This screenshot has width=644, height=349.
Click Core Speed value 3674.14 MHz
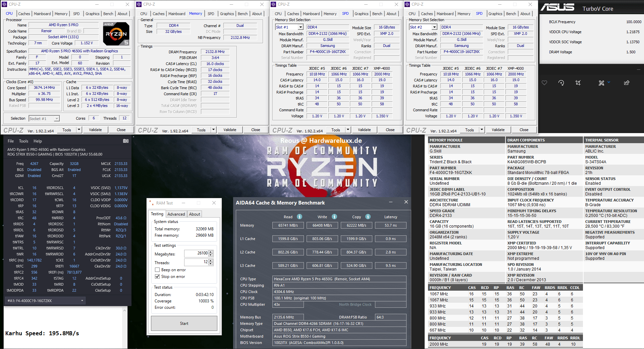(x=44, y=88)
